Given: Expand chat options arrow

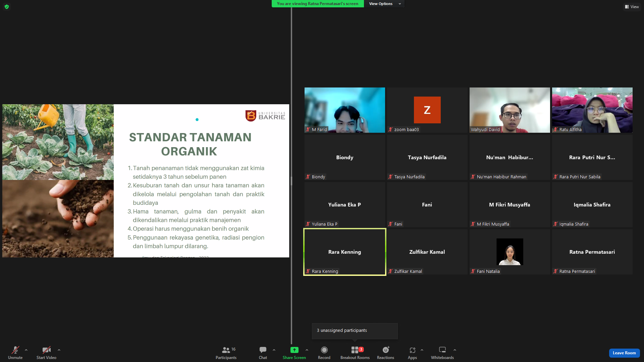Looking at the screenshot, I should tap(274, 350).
